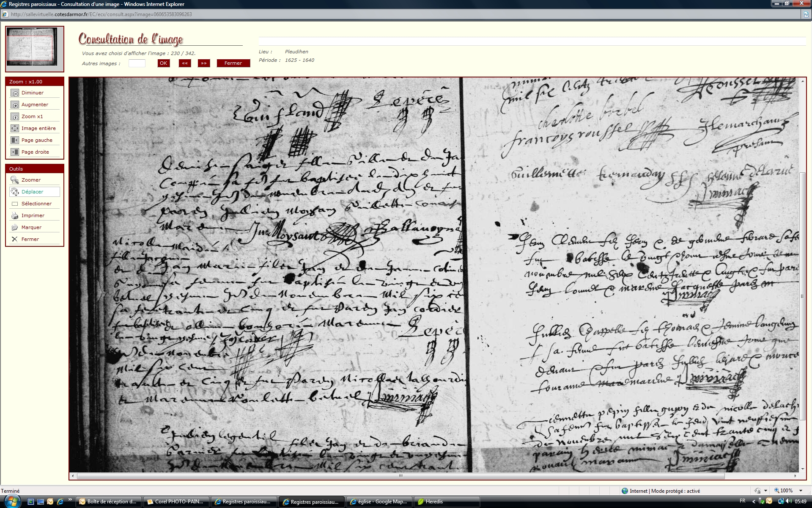Click the Autres images number field
The image size is (812, 508).
[137, 63]
